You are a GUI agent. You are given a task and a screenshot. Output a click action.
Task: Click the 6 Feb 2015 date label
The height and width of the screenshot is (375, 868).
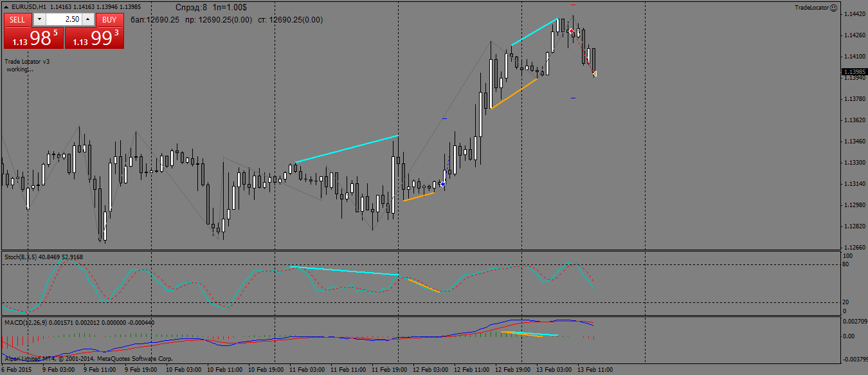(17, 370)
